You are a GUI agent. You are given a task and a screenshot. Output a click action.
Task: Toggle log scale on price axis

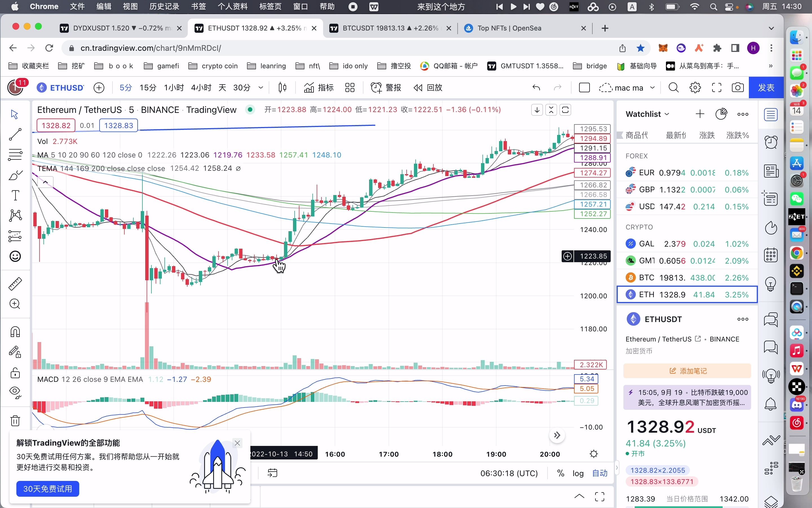578,473
